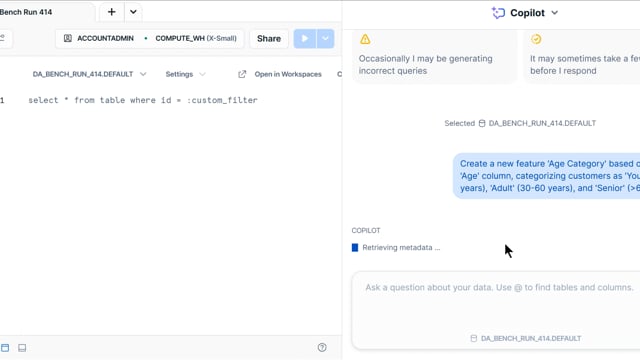Expand the DA_BENCH_RUN_414.DEFAULT database selector
The height and width of the screenshot is (360, 640).
pos(89,74)
